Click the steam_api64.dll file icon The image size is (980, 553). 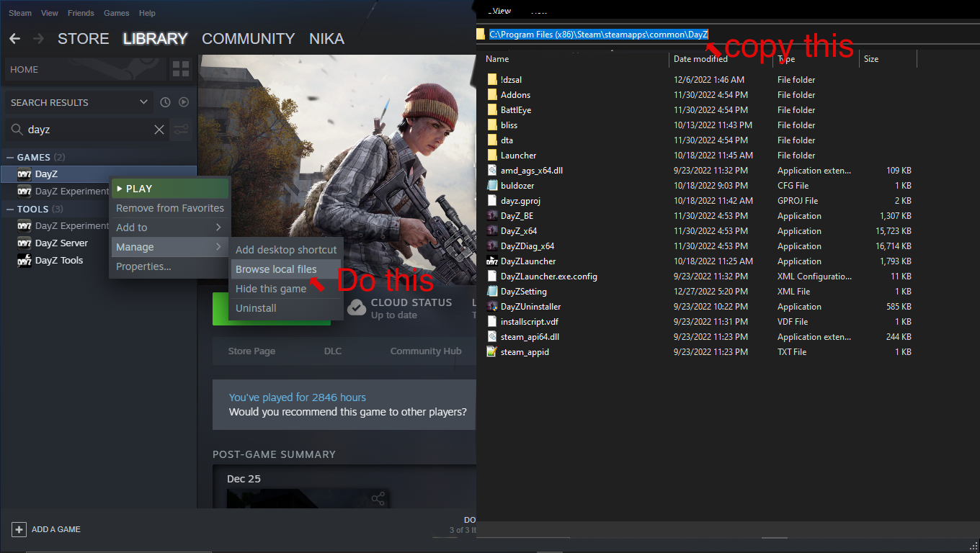pos(492,337)
